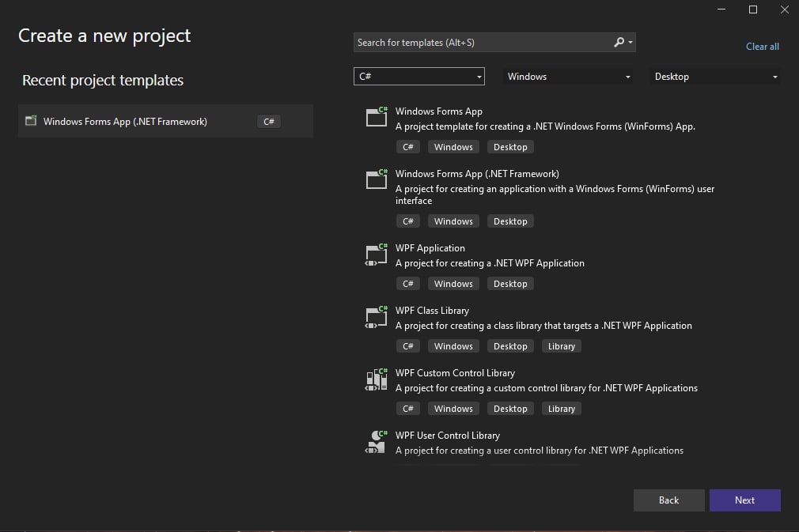Click Desktop tag under Windows Forms App (.NET Framework)

coord(510,221)
